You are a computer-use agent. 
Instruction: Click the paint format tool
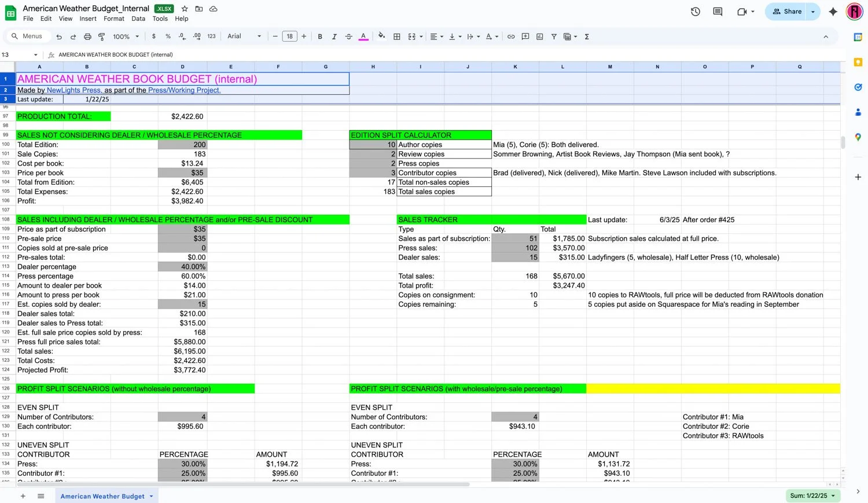pos(102,36)
